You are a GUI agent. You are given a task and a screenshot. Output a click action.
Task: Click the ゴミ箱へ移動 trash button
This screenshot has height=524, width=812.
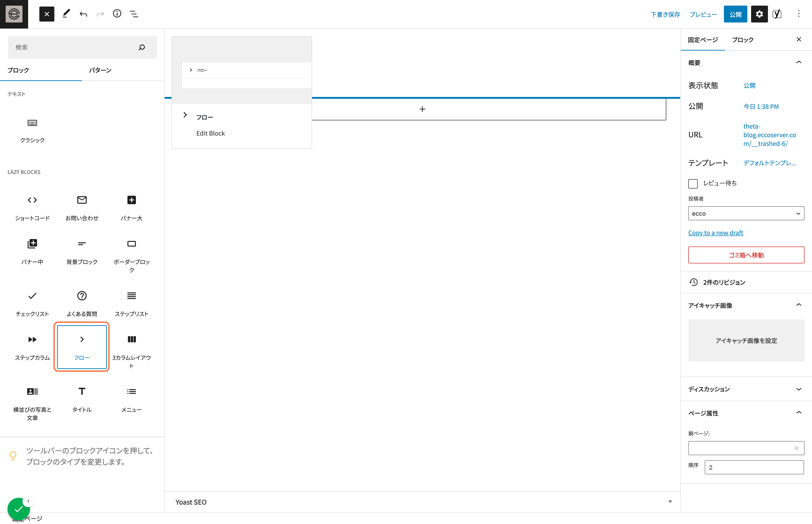(746, 255)
